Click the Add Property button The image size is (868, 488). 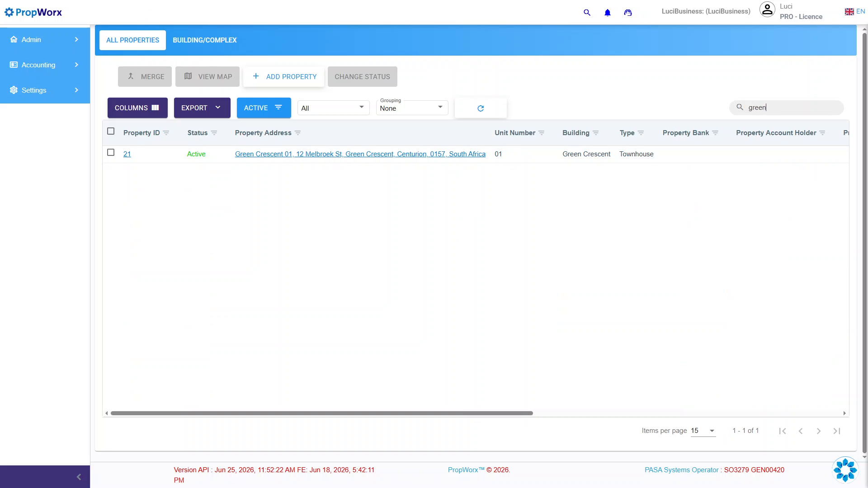(284, 77)
